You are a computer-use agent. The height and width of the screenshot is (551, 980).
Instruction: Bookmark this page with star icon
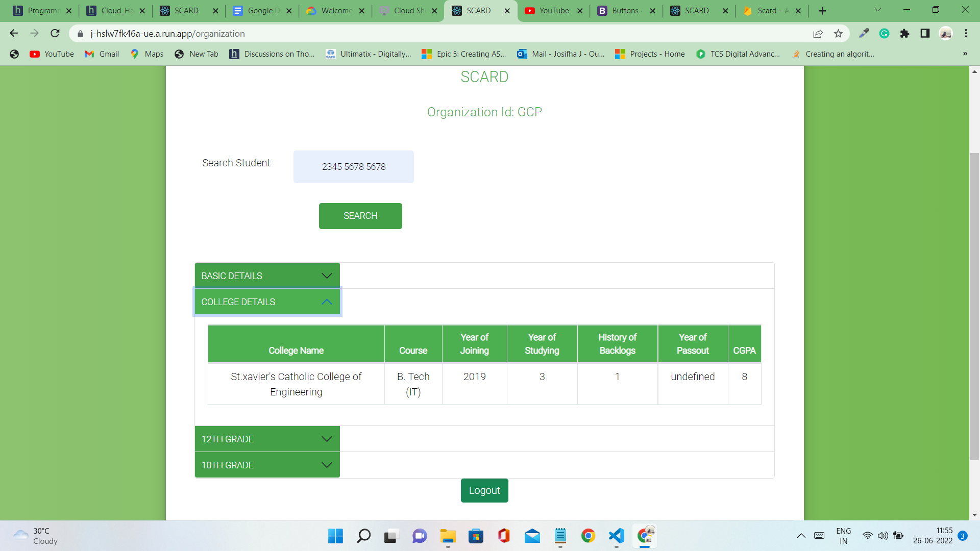838,34
